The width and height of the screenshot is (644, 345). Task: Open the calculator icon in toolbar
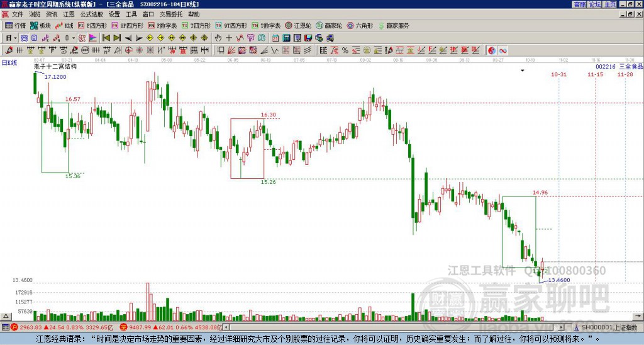(286, 38)
